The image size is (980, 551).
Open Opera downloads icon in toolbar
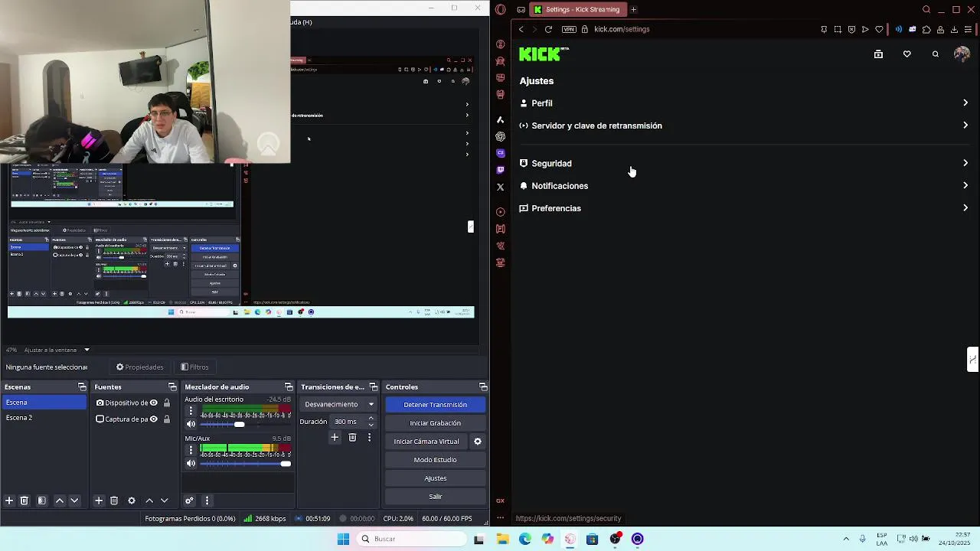(954, 29)
